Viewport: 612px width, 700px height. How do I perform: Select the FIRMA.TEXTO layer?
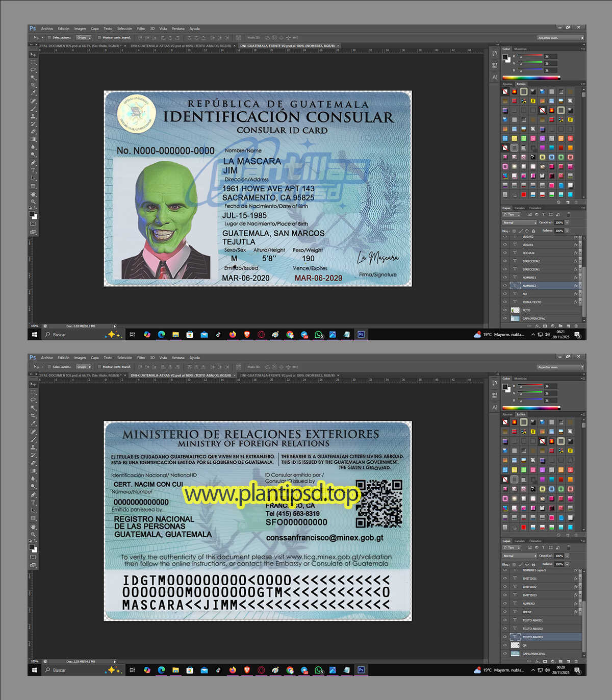532,302
